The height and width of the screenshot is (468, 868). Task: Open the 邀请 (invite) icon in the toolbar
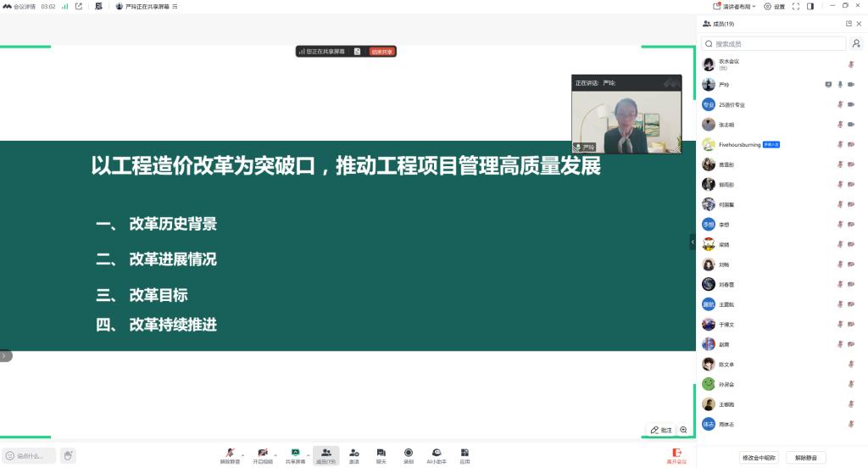[x=354, y=454]
